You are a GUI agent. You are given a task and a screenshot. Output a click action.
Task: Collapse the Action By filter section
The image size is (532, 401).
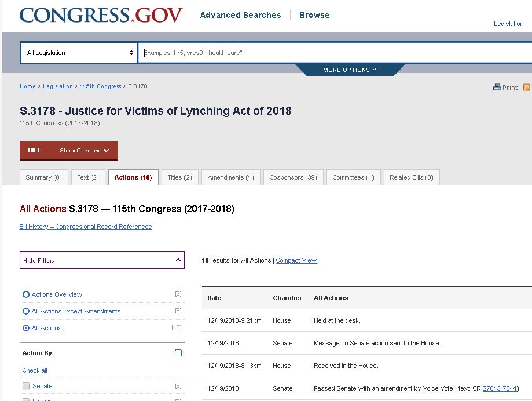point(178,353)
